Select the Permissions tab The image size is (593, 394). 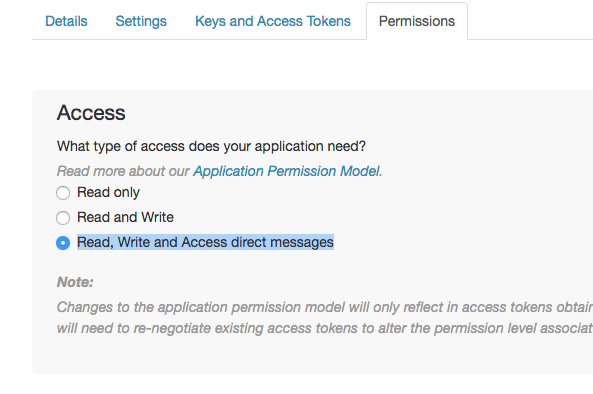(x=417, y=21)
